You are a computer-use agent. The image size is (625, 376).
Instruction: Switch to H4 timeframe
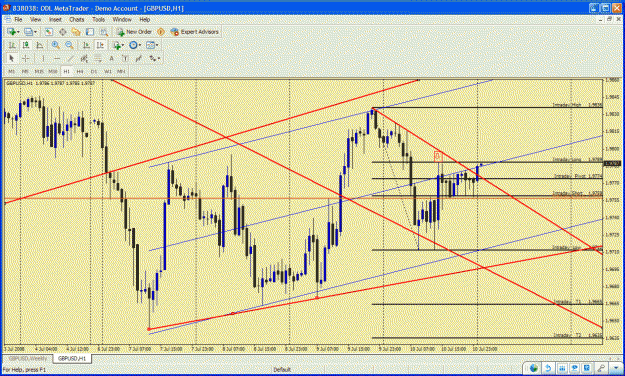80,71
